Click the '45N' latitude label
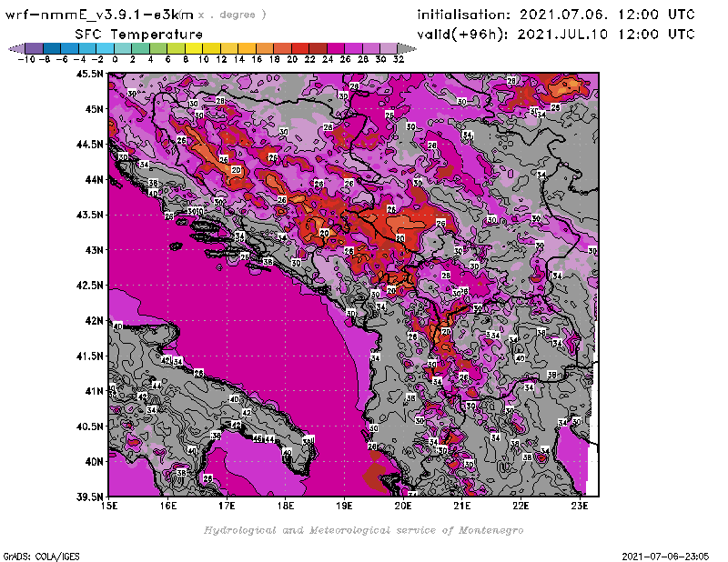The height and width of the screenshot is (562, 728). [x=94, y=109]
